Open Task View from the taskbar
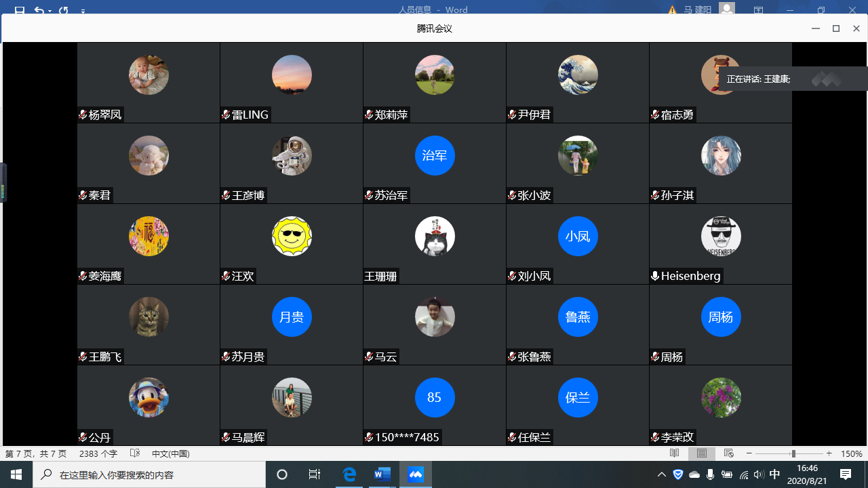 click(x=315, y=474)
